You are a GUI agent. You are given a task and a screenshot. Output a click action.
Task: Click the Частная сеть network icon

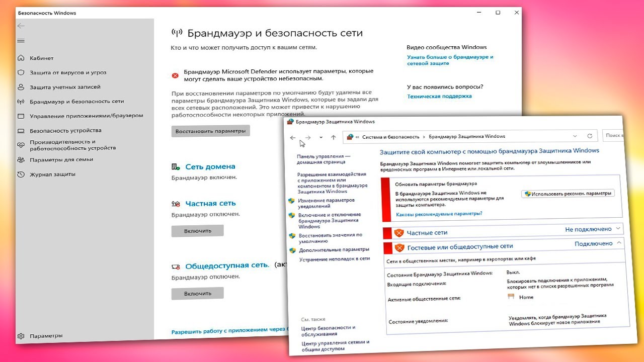pyautogui.click(x=176, y=204)
